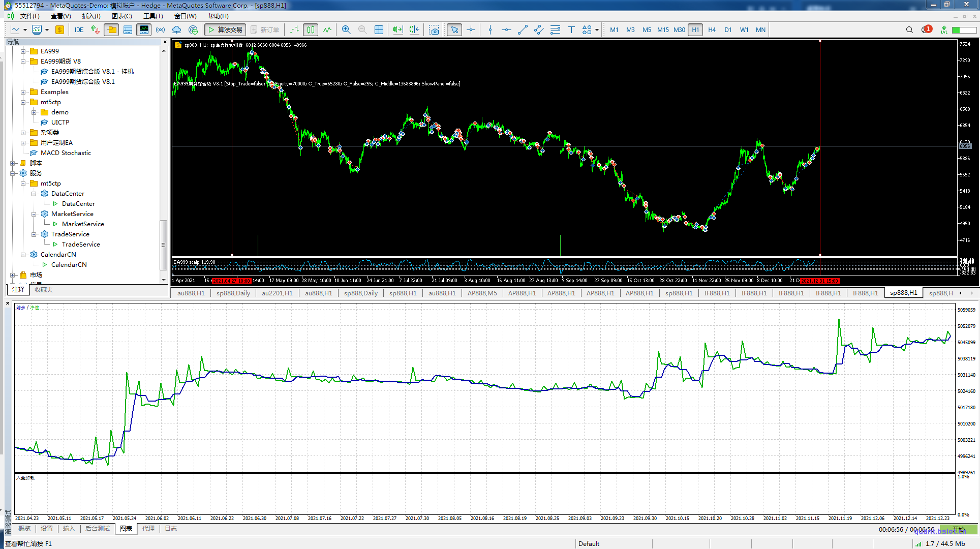The width and height of the screenshot is (980, 549).
Task: Toggle Algo Trading button
Action: point(225,30)
